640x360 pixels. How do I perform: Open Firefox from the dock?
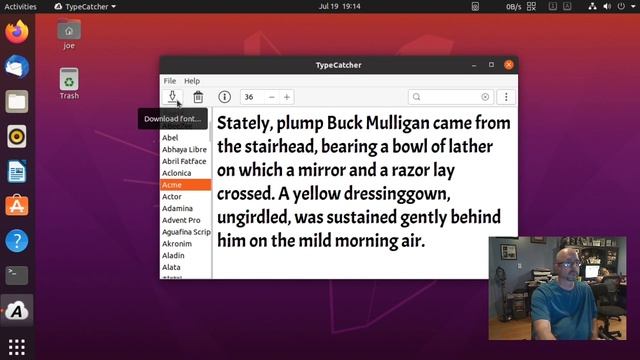click(17, 32)
